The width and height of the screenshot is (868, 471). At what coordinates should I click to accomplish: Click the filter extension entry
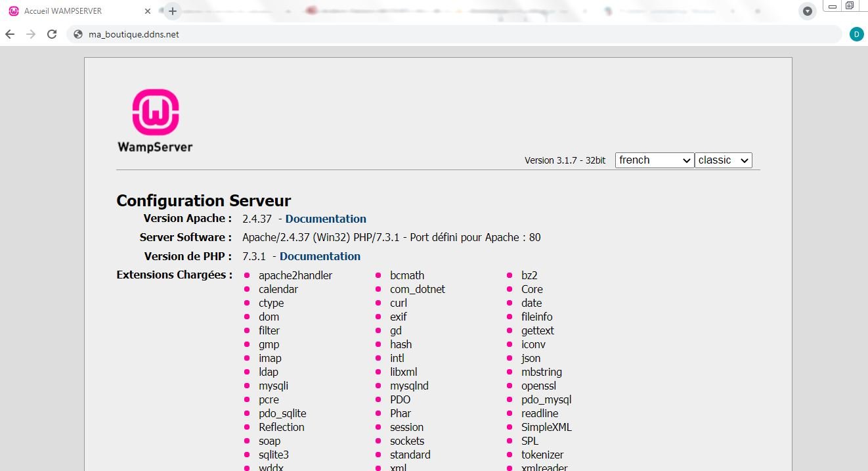(269, 330)
